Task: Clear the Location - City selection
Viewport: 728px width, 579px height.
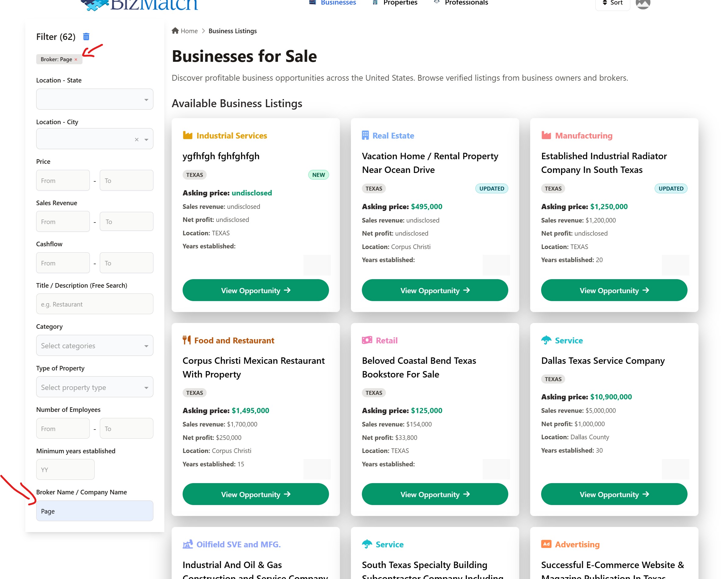Action: tap(137, 139)
